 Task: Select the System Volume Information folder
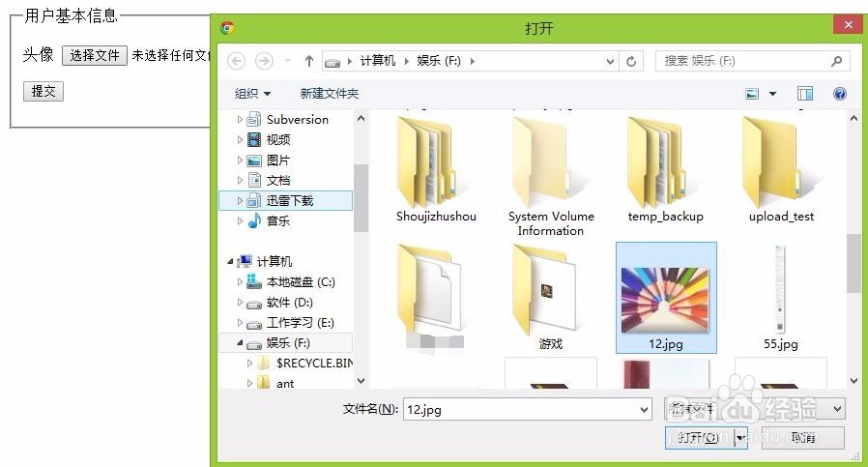[551, 176]
